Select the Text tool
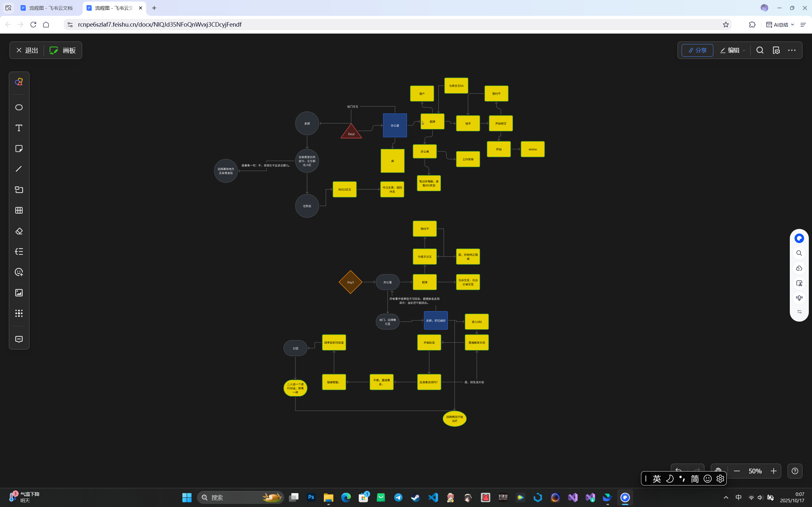This screenshot has width=812, height=507. [x=19, y=128]
